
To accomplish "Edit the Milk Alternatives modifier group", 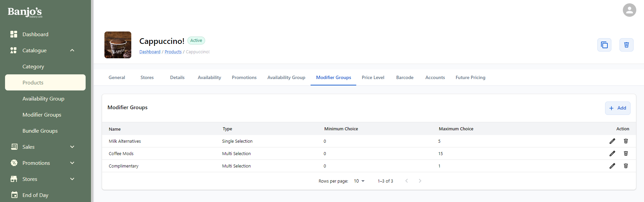I will coord(612,141).
